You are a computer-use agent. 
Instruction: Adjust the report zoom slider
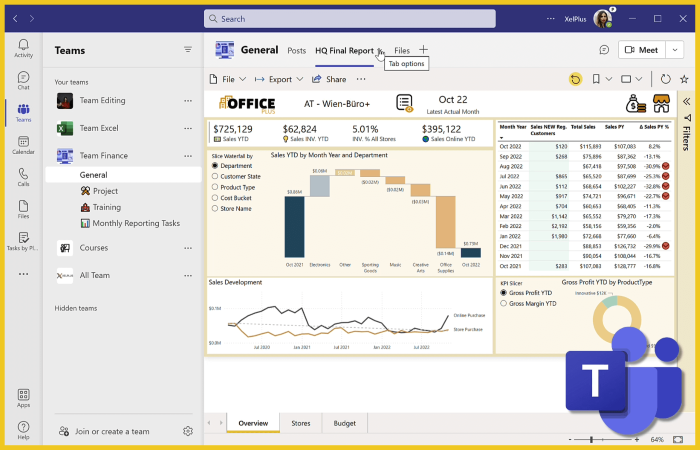coord(605,440)
